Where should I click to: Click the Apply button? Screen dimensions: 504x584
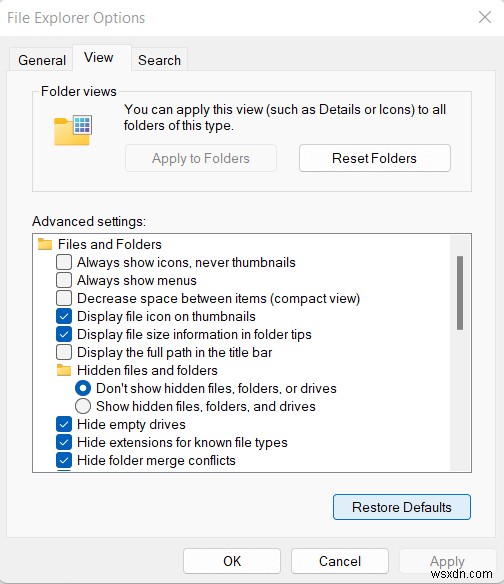click(x=447, y=561)
